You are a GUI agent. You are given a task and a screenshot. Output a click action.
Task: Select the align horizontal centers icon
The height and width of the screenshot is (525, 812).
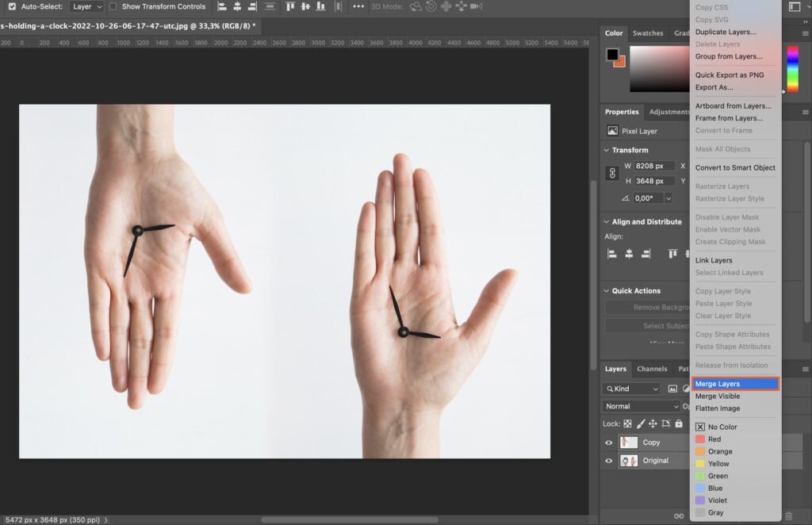pyautogui.click(x=628, y=253)
